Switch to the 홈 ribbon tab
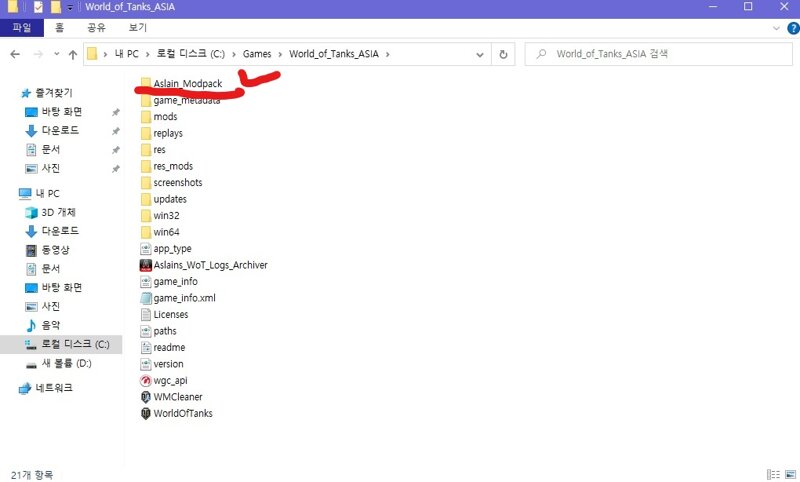800x482 pixels. (60, 28)
